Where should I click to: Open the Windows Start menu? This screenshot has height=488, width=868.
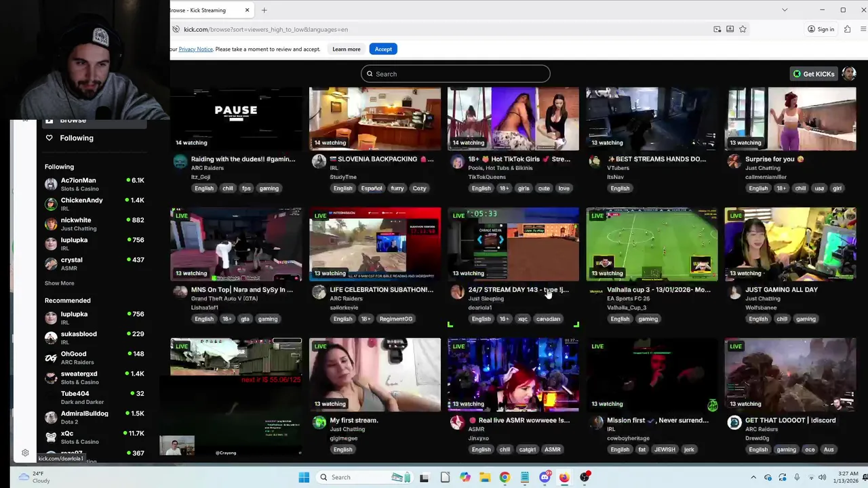[304, 477]
